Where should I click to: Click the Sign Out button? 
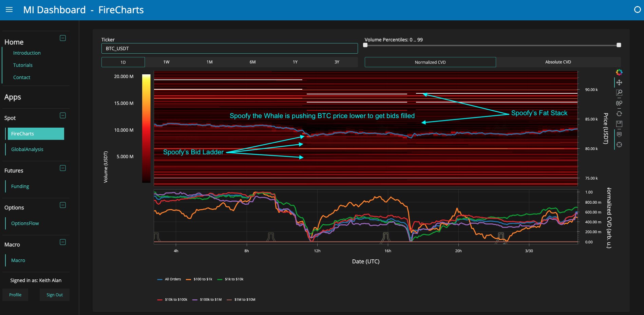54,295
